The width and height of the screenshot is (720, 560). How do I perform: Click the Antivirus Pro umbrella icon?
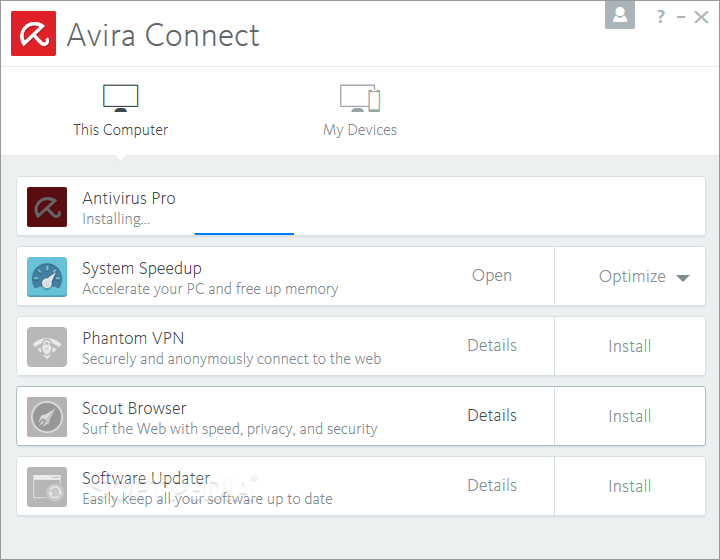click(47, 207)
